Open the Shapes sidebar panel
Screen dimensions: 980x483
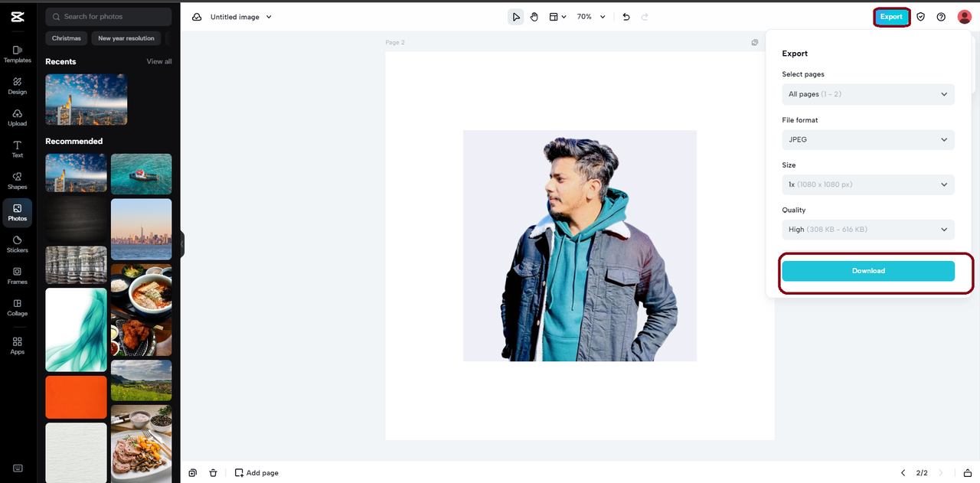[x=18, y=181]
